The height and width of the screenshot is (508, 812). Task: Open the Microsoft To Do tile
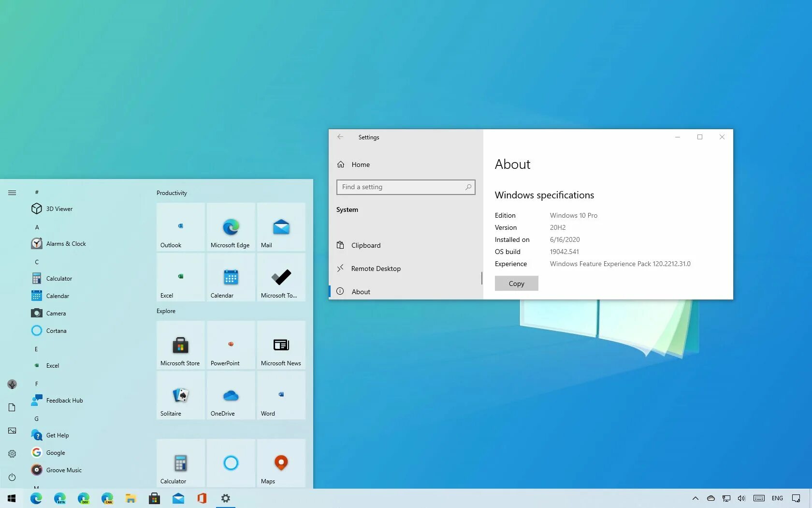coord(281,277)
